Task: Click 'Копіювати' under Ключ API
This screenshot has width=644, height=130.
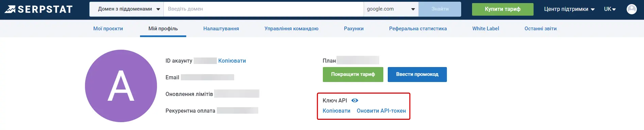Action: point(336,111)
